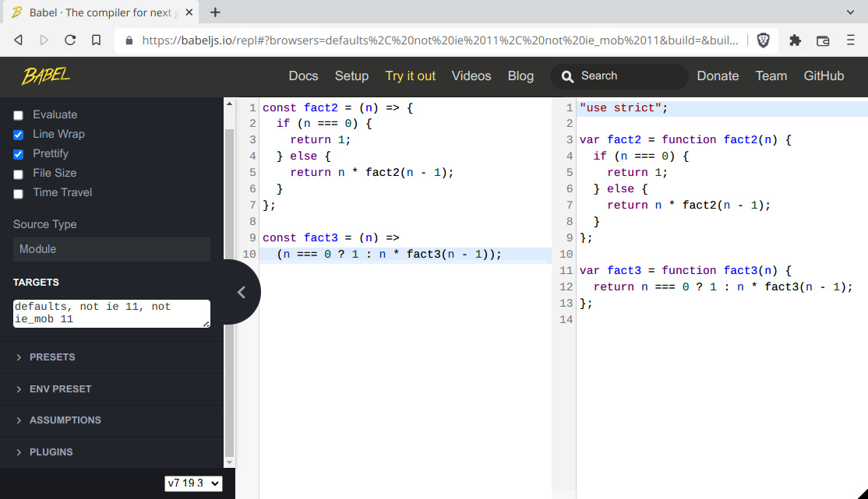This screenshot has width=868, height=499.
Task: Click the Brave Shields icon
Action: (x=764, y=40)
